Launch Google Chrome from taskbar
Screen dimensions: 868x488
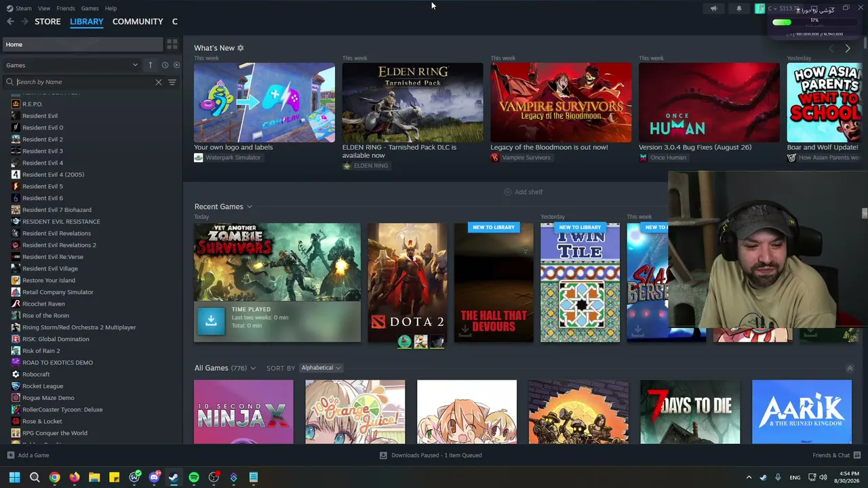tap(54, 477)
